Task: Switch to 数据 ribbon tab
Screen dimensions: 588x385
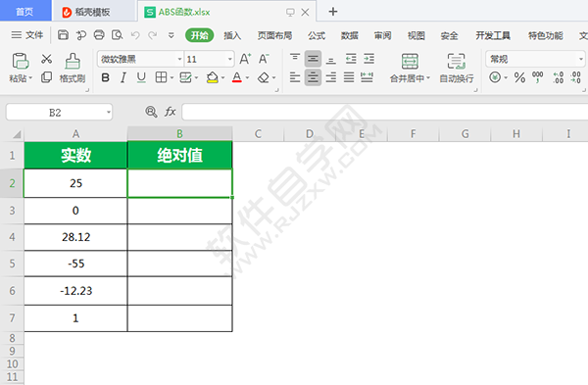Action: tap(350, 35)
